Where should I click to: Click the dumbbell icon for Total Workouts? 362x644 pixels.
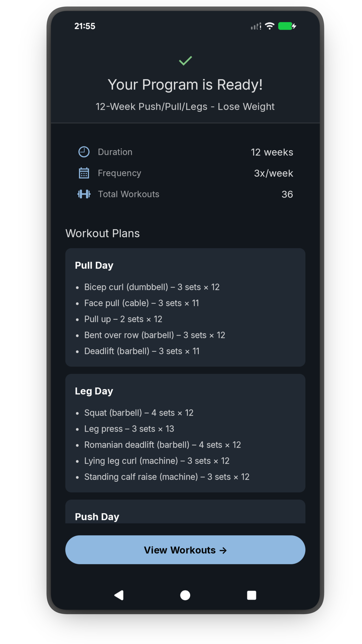click(84, 194)
